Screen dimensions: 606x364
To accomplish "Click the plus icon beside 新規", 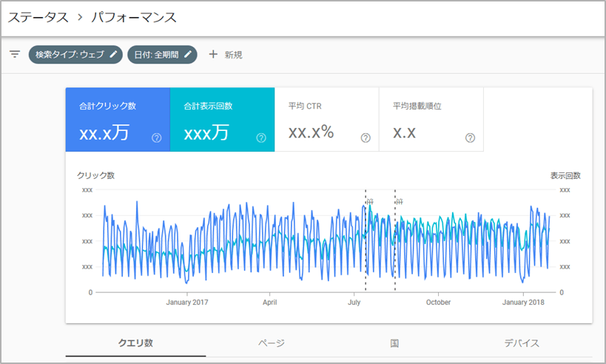I will click(x=213, y=55).
